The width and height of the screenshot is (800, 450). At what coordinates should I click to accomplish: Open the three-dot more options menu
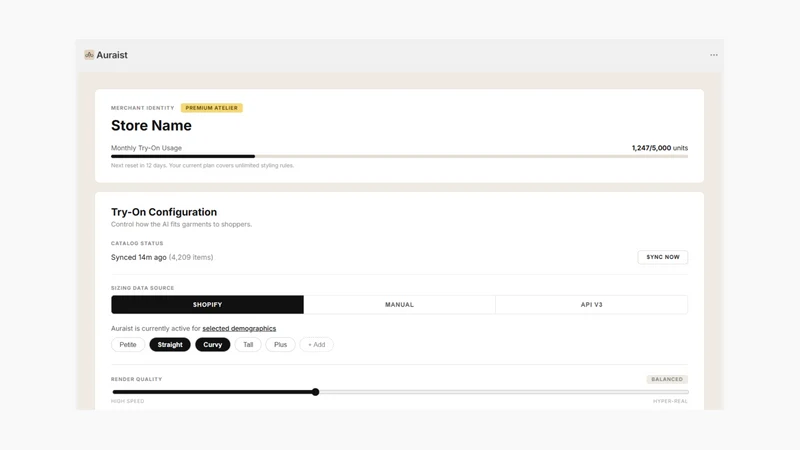tap(713, 55)
